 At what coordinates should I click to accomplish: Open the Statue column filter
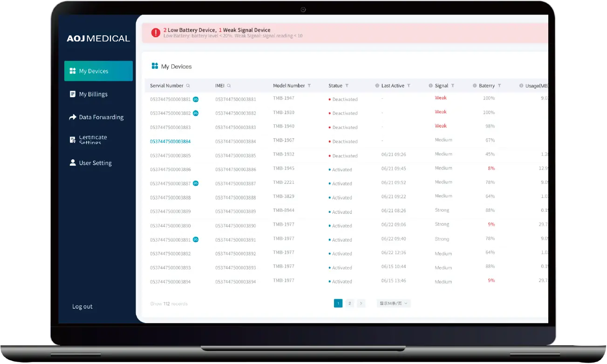pyautogui.click(x=347, y=86)
